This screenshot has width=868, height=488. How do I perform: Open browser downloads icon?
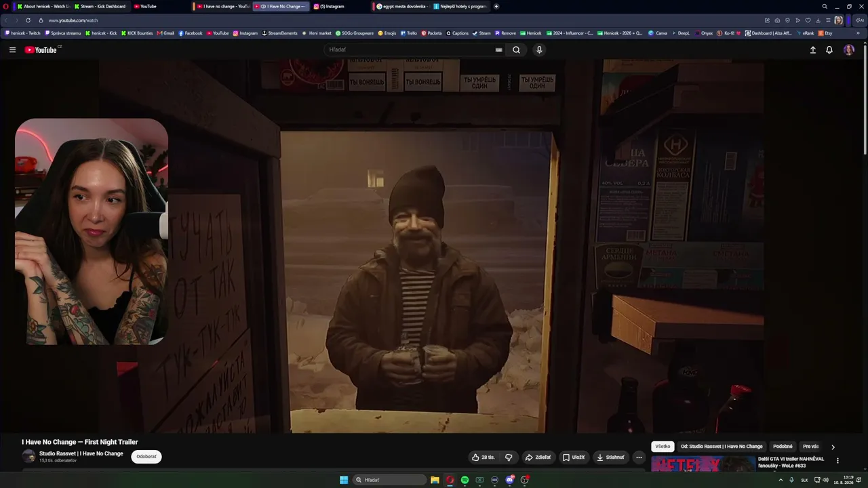coord(818,20)
